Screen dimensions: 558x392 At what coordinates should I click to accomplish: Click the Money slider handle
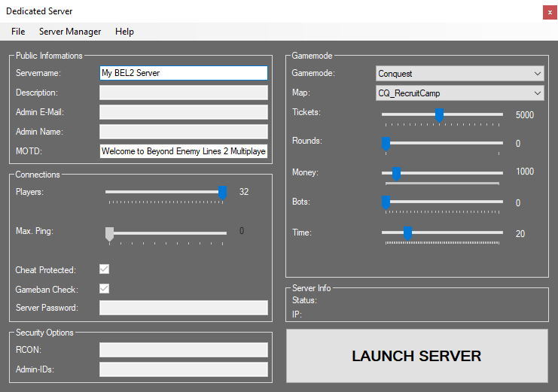tap(396, 174)
